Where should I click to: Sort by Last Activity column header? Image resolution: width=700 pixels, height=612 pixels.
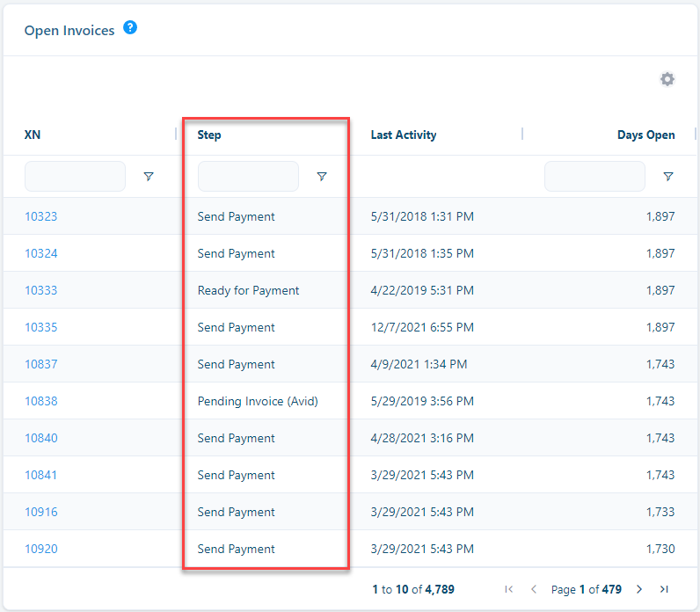click(x=404, y=135)
